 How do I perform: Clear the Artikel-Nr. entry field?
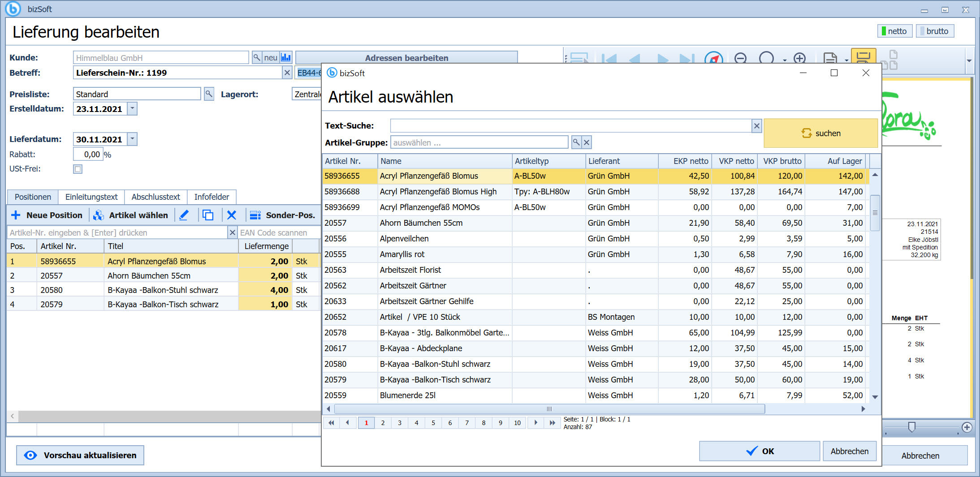coord(232,232)
